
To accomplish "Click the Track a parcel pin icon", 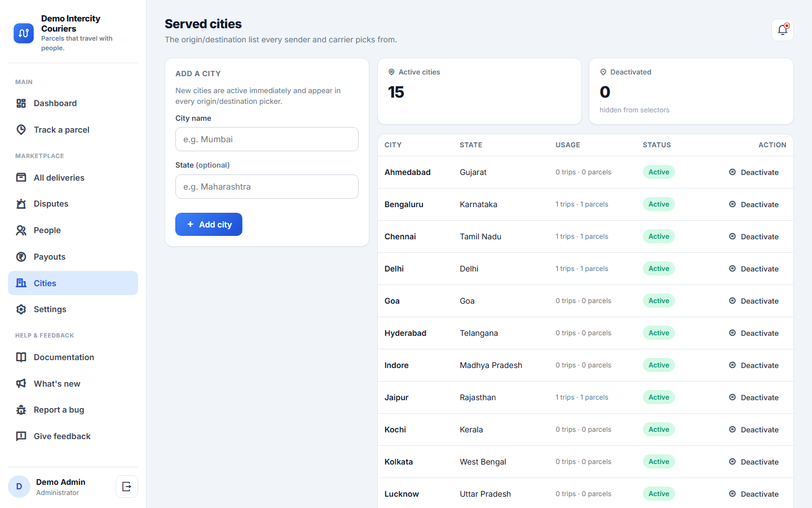I will [x=21, y=130].
